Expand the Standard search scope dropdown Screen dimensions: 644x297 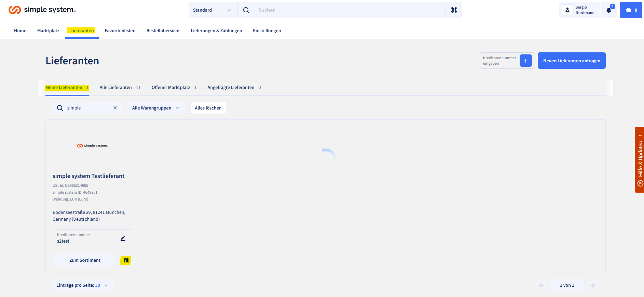212,10
